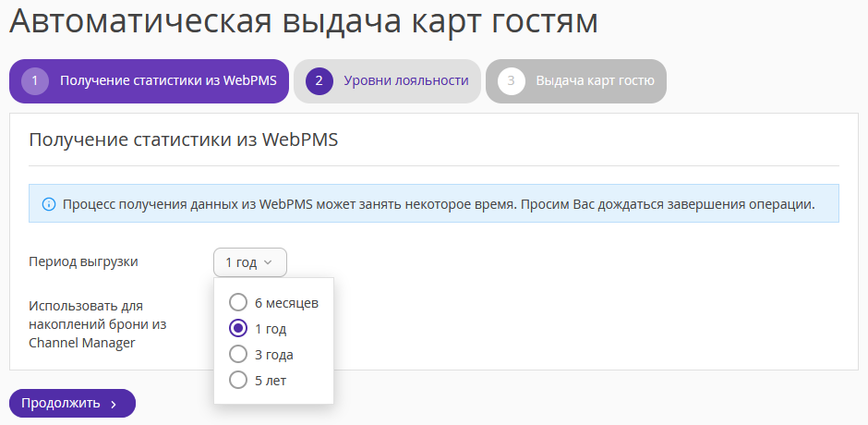Screen dimensions: 868x425
Task: Select the 6 месяцев radio option
Action: point(273,303)
